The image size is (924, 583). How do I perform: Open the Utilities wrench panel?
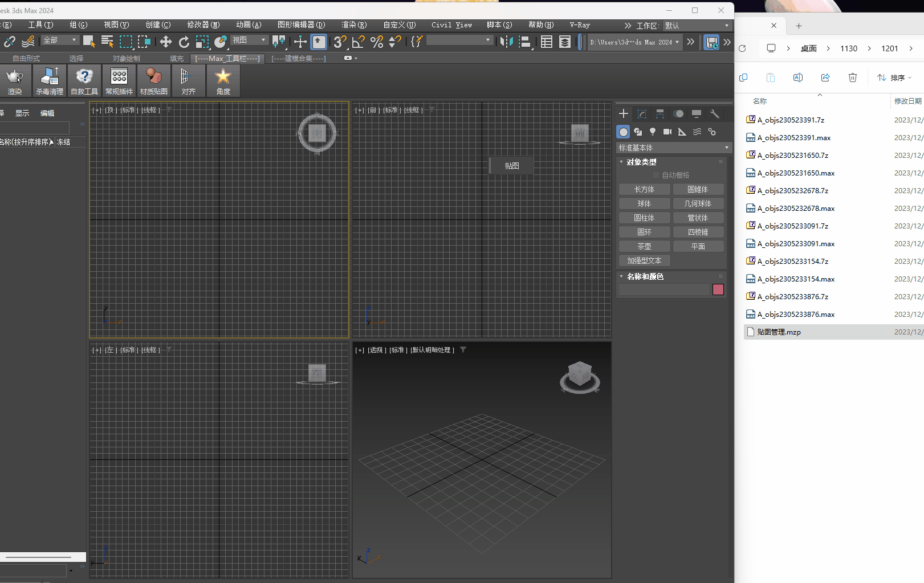(715, 114)
